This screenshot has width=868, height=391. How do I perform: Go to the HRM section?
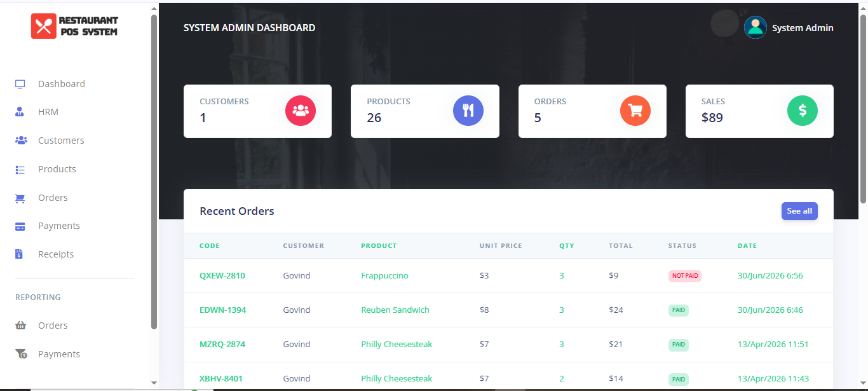pyautogui.click(x=48, y=112)
